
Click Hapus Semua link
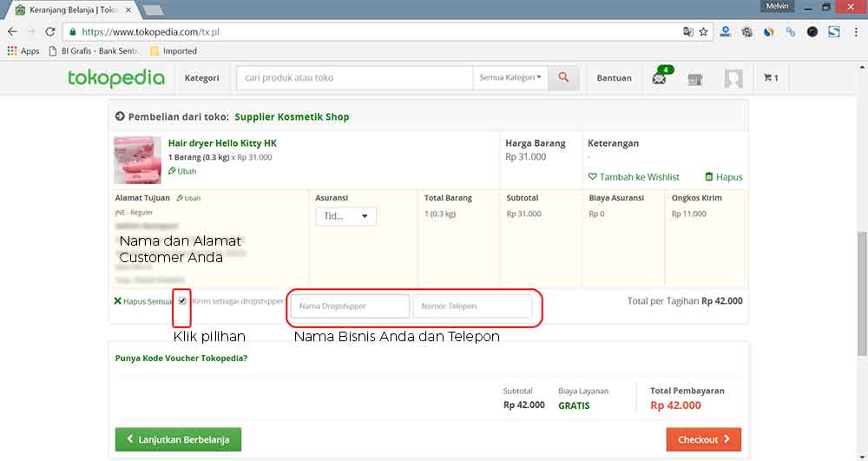tap(143, 301)
